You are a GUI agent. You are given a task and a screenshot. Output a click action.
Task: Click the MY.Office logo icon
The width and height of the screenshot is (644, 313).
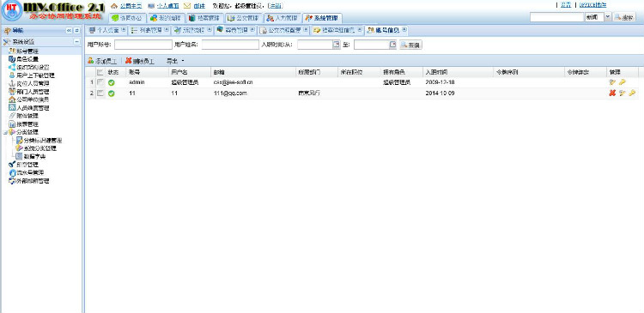click(11, 11)
